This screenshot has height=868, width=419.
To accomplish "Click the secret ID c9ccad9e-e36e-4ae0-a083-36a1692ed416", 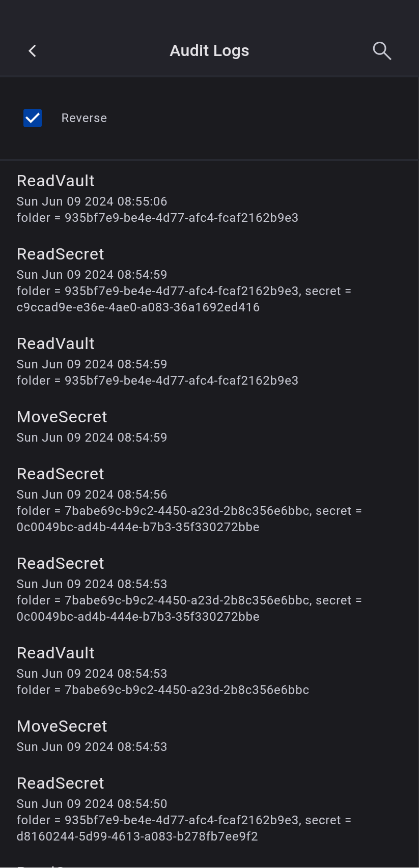I will pyautogui.click(x=138, y=307).
